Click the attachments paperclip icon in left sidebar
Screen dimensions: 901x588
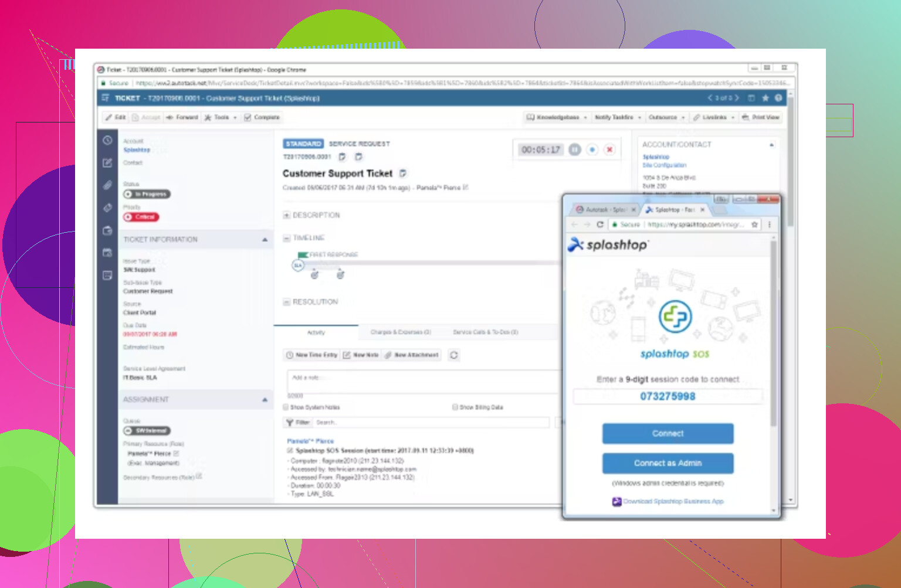click(107, 185)
